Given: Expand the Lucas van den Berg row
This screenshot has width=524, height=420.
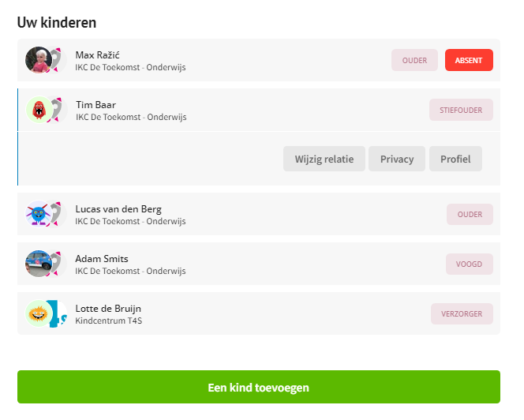Looking at the screenshot, I should point(259,214).
